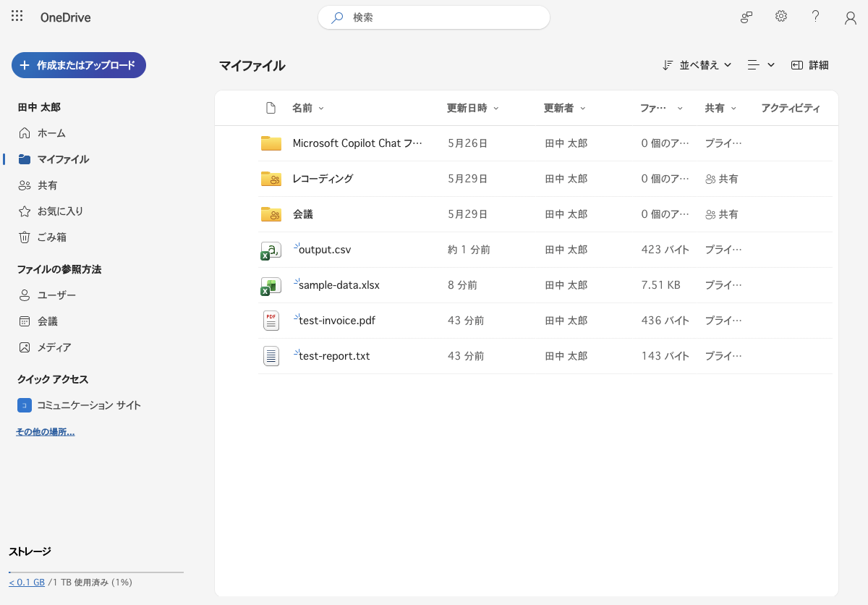Click the output.csv Excel file icon
The width and height of the screenshot is (868, 605).
271,250
